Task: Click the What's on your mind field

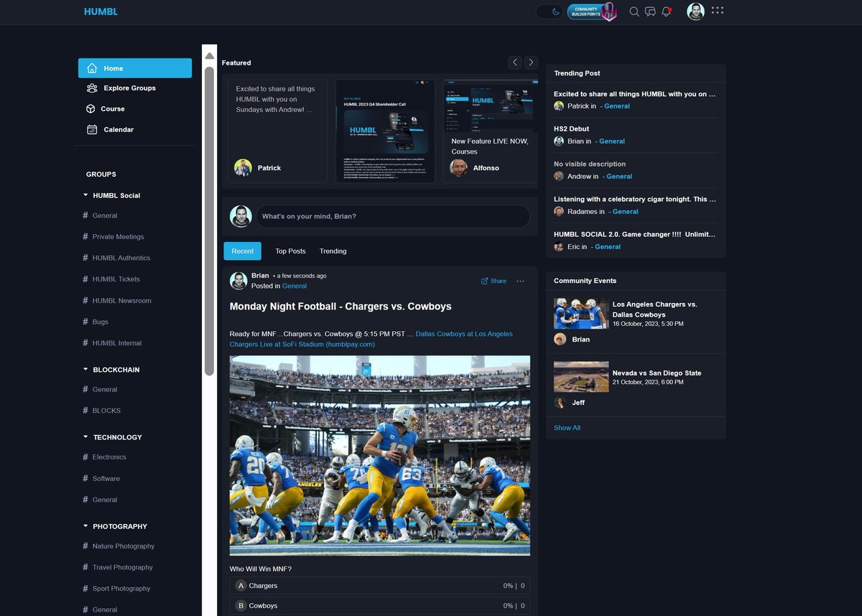Action: pyautogui.click(x=393, y=216)
